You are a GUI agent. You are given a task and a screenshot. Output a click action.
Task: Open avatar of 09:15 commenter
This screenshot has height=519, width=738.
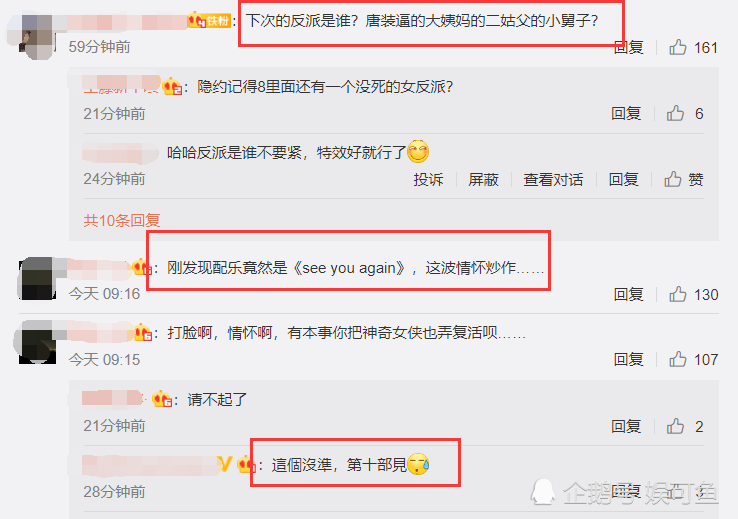37,342
